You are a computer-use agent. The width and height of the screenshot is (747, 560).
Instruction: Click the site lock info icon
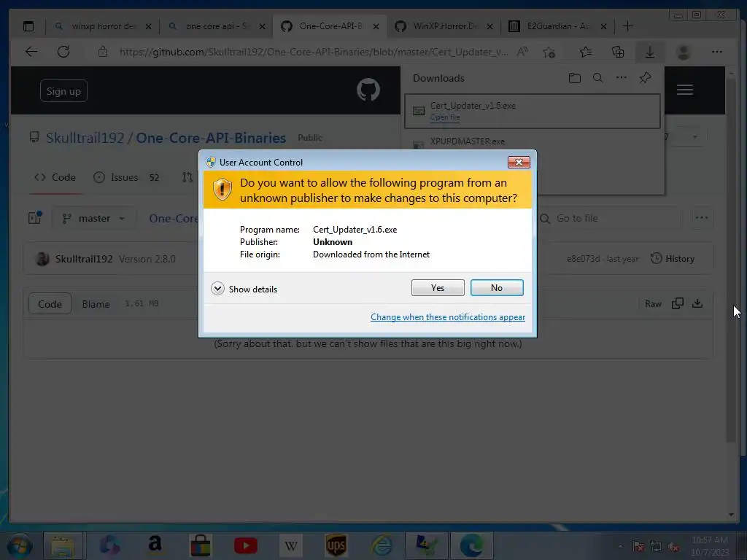click(102, 52)
